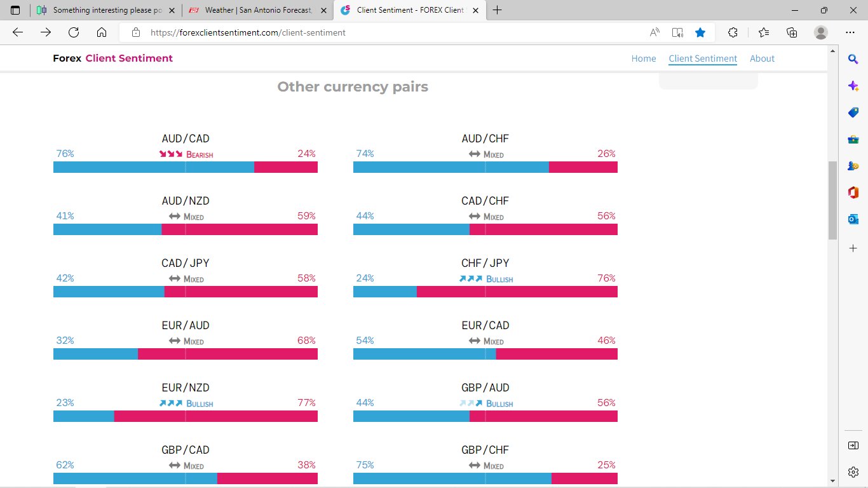Open the sidebar Search magnifier icon
The height and width of the screenshot is (488, 868).
[853, 59]
